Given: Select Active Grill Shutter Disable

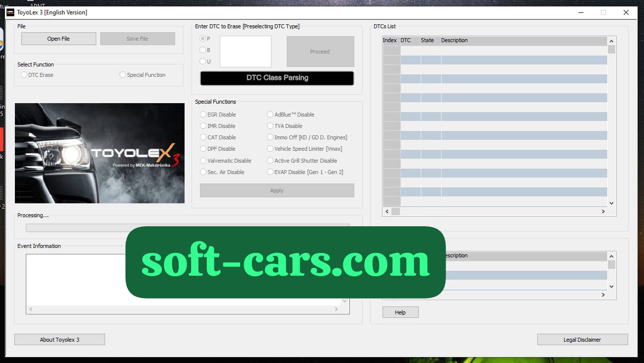Looking at the screenshot, I should [302, 161].
